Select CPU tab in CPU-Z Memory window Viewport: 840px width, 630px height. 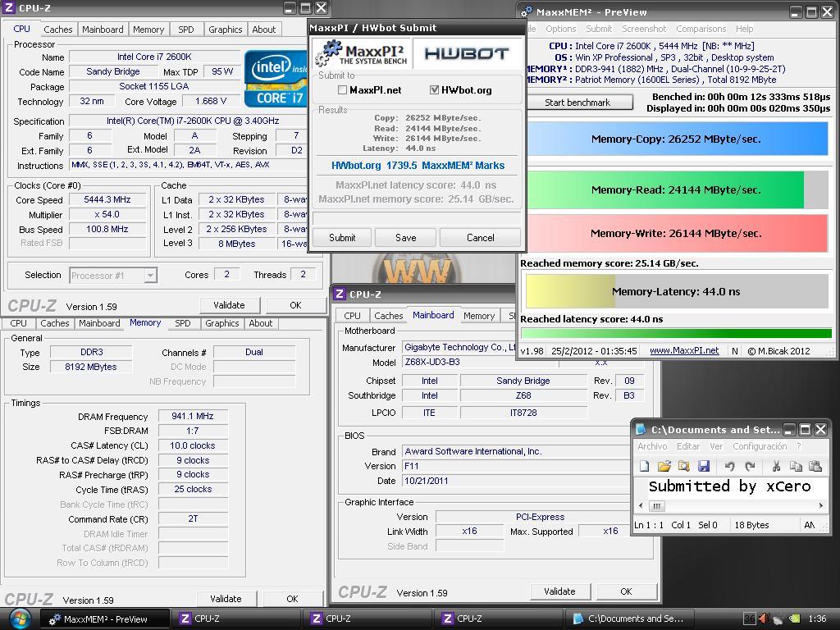[18, 323]
